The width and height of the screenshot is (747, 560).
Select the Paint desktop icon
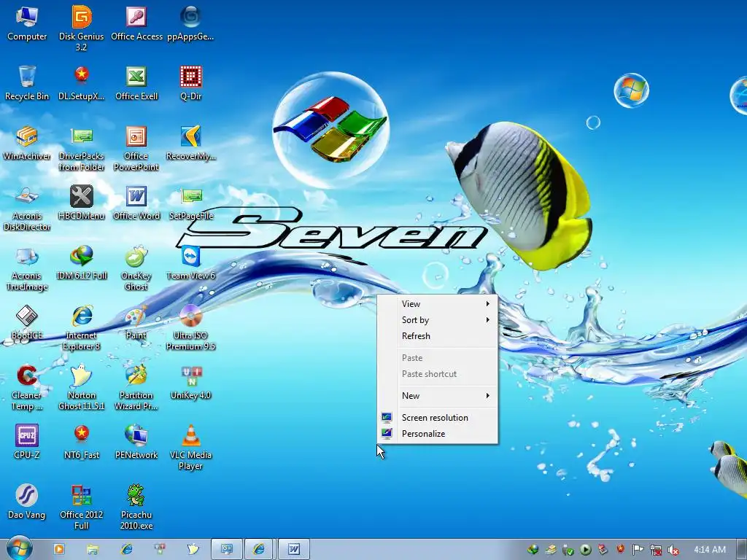point(136,323)
